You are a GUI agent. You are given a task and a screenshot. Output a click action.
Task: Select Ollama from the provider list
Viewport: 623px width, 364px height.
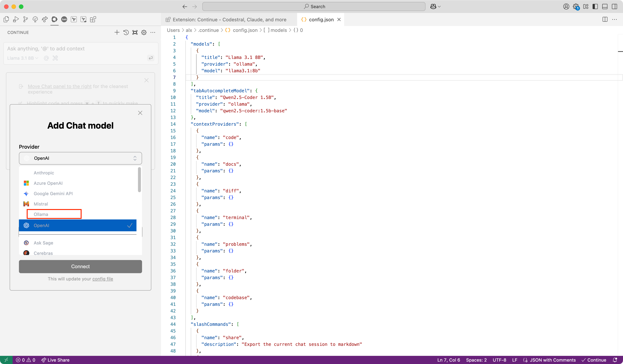tap(41, 214)
